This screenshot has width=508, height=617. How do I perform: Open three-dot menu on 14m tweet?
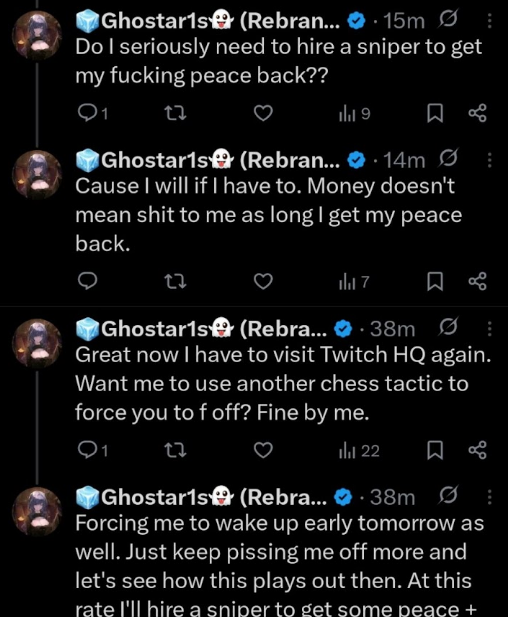point(490,160)
